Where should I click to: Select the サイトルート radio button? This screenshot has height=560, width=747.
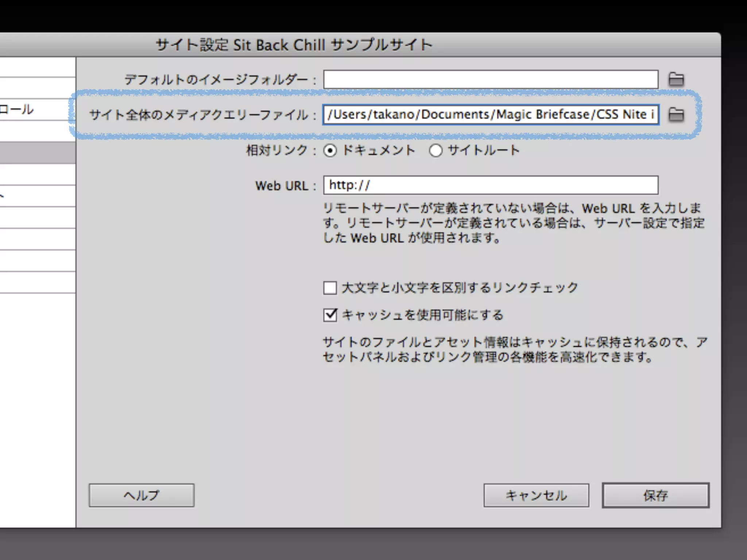436,151
